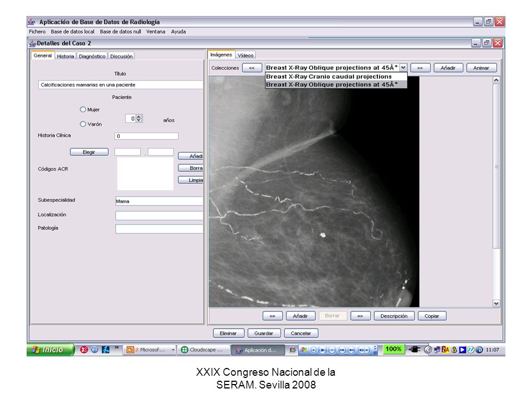Open the Base de datos local menu
This screenshot has width=532, height=399.
[x=73, y=32]
